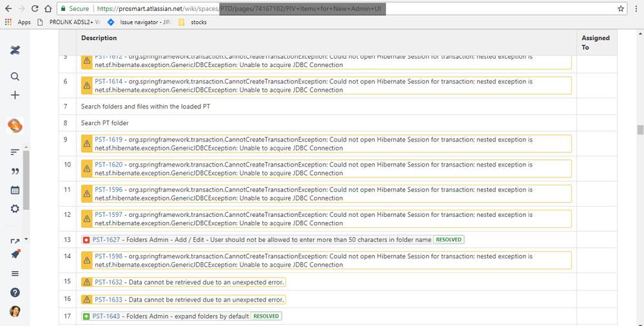Open the Issue navigator - JIRA bookmark
Image resolution: width=644 pixels, height=326 pixels.
(x=140, y=22)
